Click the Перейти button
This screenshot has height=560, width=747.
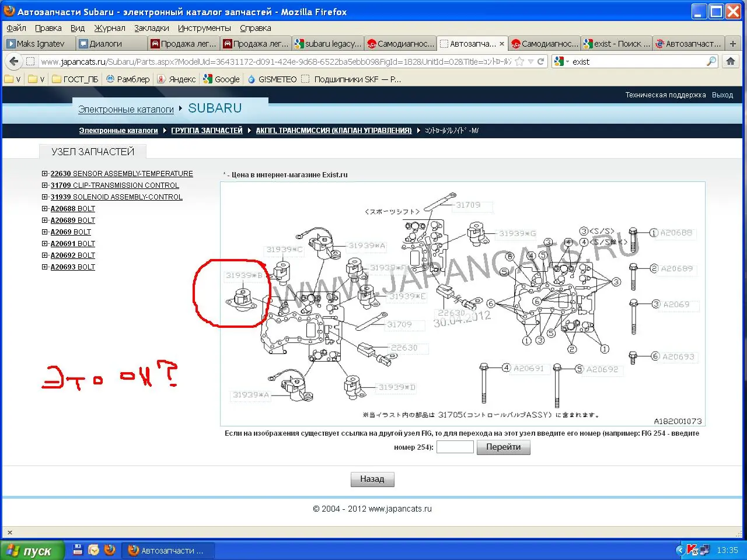coord(503,447)
